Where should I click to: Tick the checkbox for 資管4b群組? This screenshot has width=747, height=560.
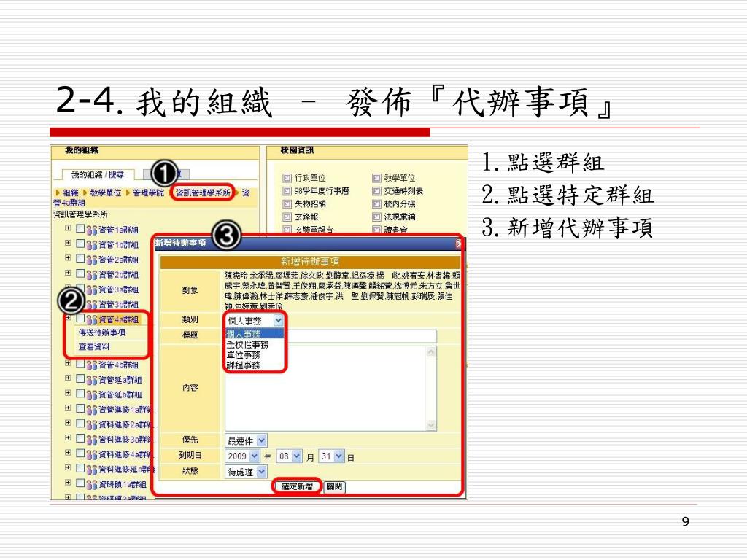point(80,364)
